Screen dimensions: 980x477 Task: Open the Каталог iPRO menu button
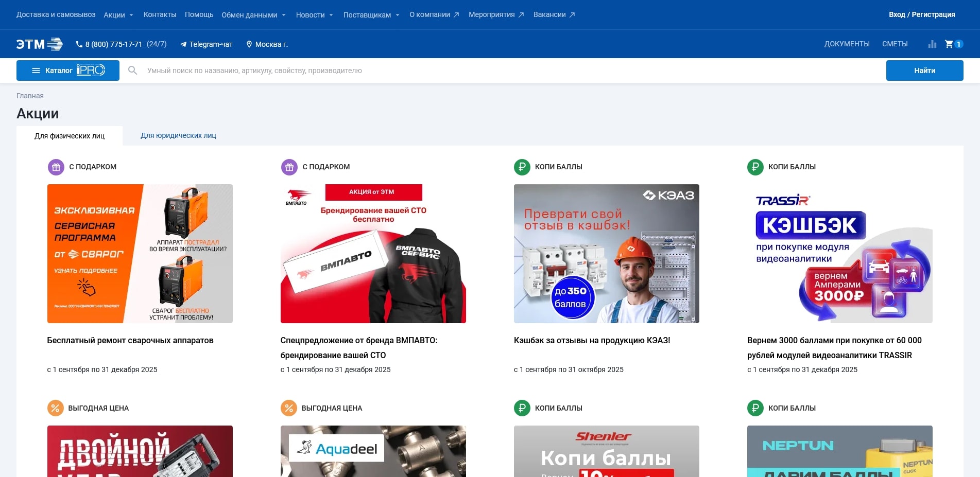tap(68, 70)
